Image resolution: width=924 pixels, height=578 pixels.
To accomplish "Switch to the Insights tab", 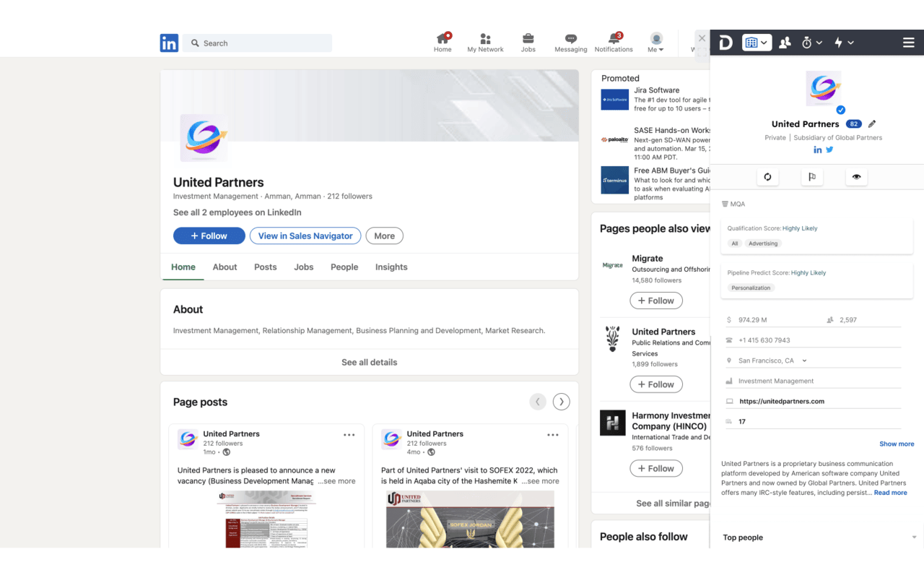I will 391,267.
